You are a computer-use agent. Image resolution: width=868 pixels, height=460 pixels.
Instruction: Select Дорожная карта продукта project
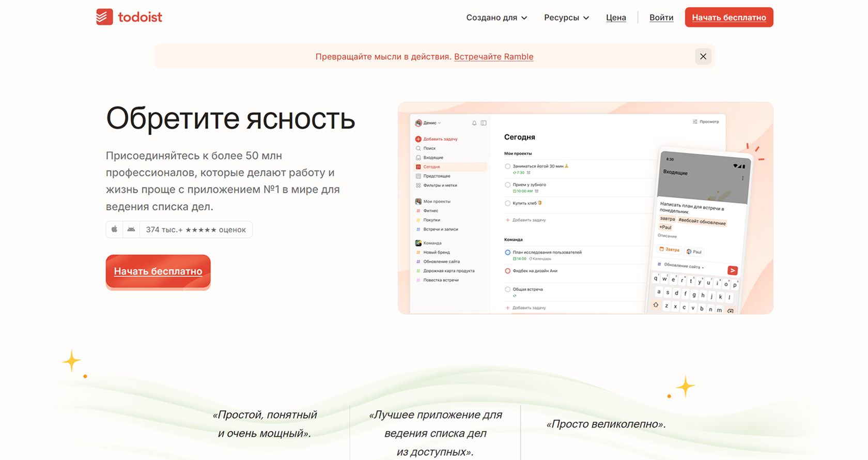point(445,271)
